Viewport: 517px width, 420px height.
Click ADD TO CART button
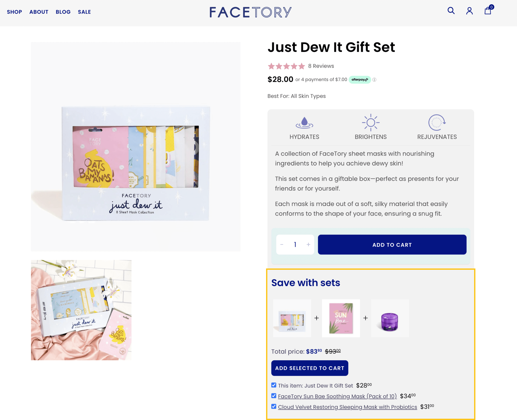point(392,244)
